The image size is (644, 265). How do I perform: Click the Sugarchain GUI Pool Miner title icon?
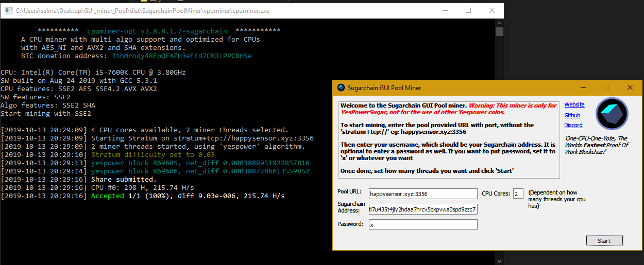click(341, 87)
